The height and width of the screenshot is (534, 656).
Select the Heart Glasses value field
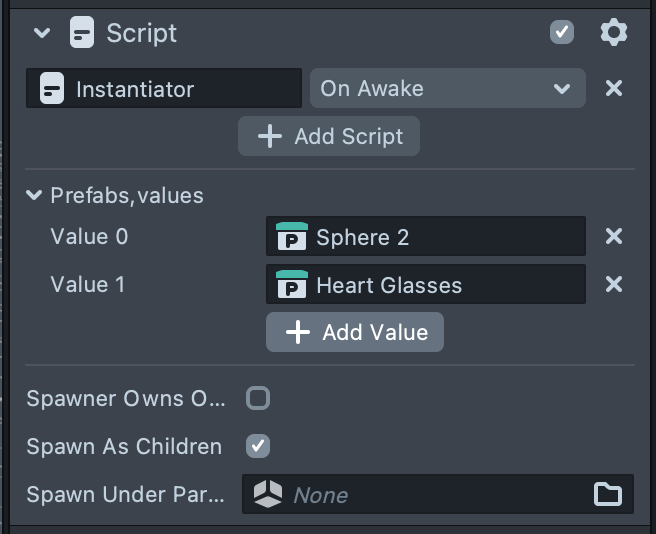click(440, 285)
